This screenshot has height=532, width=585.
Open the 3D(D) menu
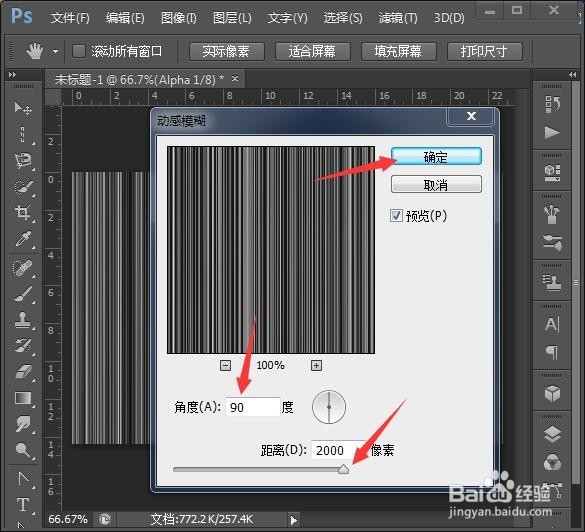(449, 18)
